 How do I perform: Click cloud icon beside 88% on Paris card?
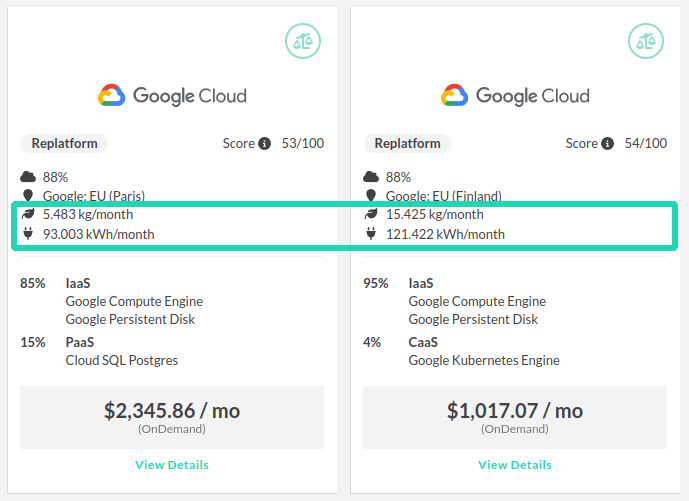[28, 177]
